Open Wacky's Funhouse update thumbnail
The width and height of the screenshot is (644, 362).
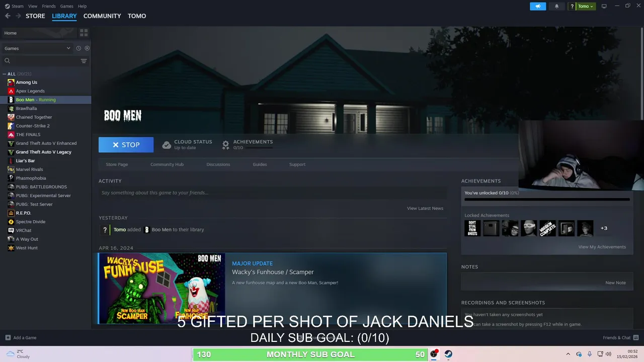[x=162, y=289]
